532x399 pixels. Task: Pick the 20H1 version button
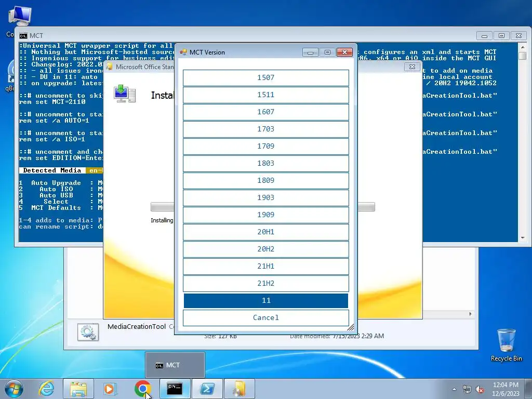coord(265,232)
